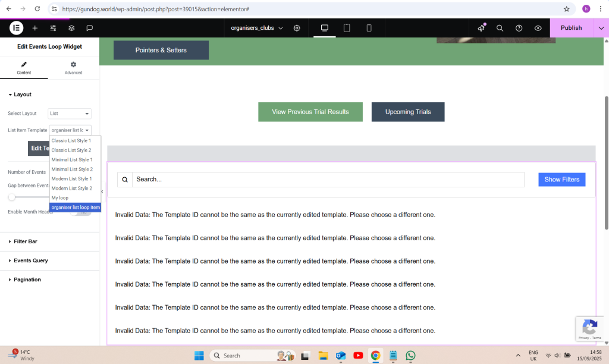Switch to mobile responsive view
This screenshot has width=609, height=364.
click(369, 28)
